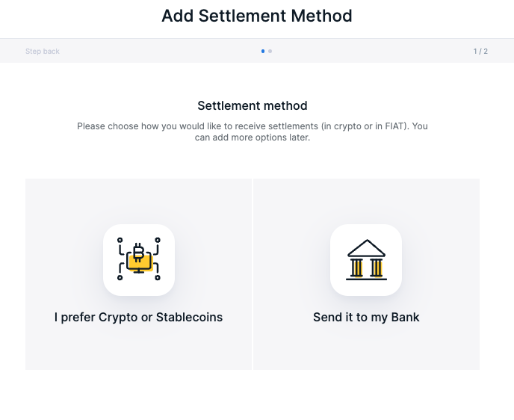Select the Bitcoin crypto settlement icon
This screenshot has height=420, width=514.
coord(139,259)
